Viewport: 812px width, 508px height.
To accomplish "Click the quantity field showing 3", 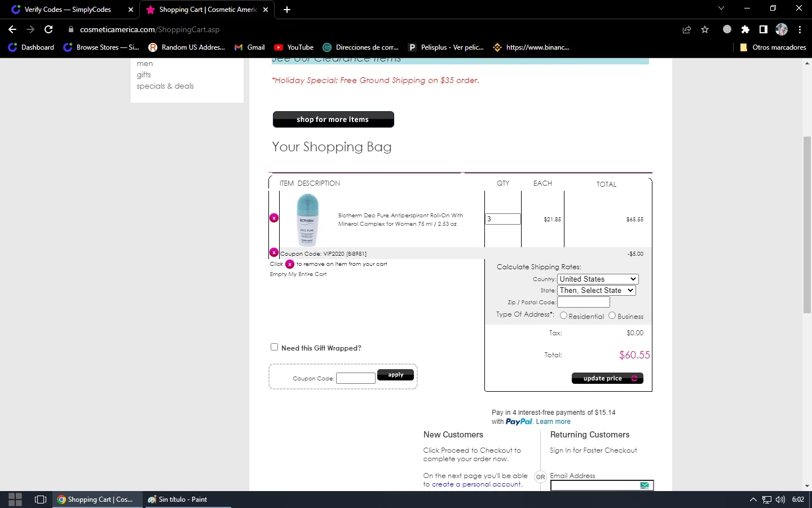I will tap(503, 219).
